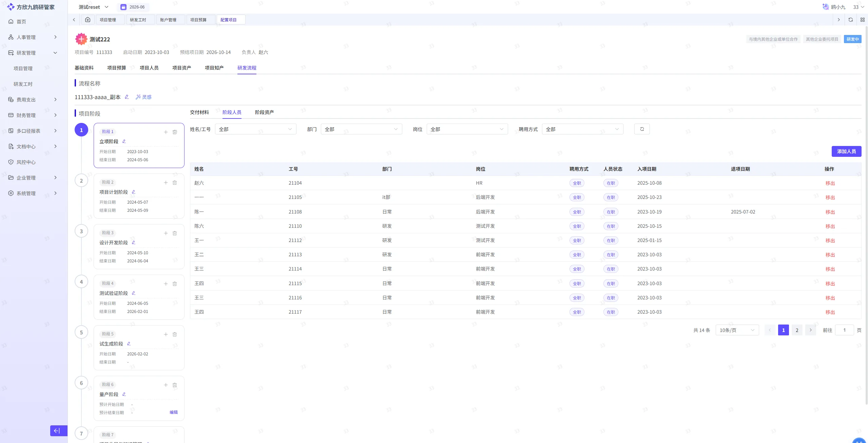Image resolution: width=868 pixels, height=443 pixels.
Task: Open the 部门 filter dropdown
Action: 361,129
